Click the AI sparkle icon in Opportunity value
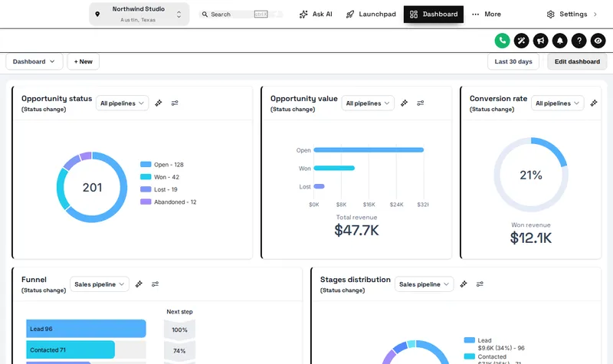Screen dimensions: 613x364 pyautogui.click(x=404, y=103)
